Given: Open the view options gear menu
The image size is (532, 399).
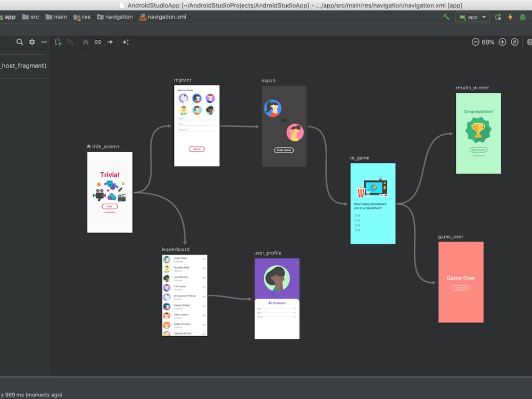Looking at the screenshot, I should pos(32,41).
